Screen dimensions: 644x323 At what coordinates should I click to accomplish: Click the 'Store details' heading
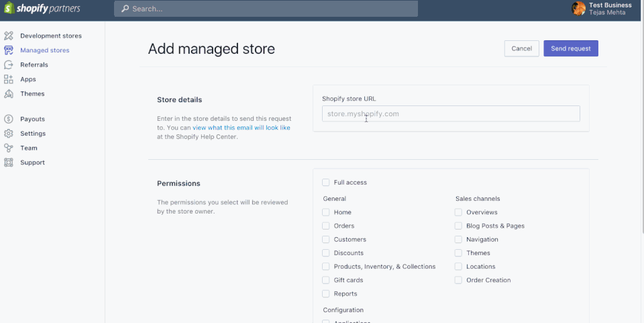pyautogui.click(x=180, y=100)
